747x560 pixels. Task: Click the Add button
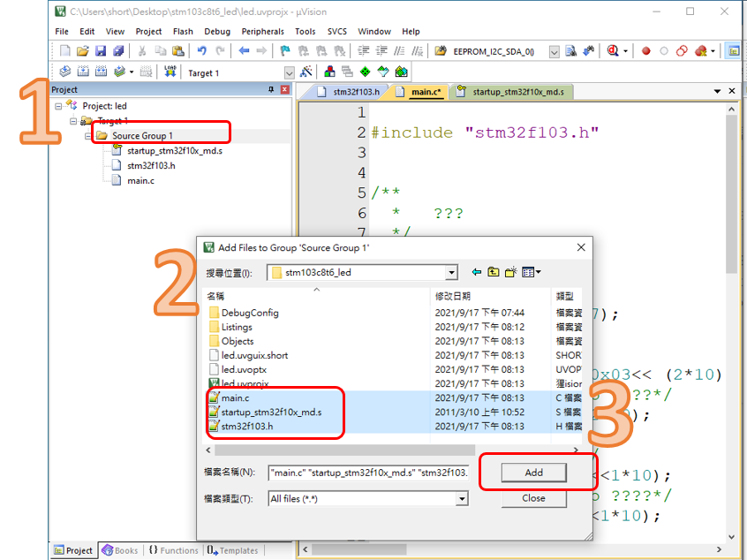[533, 473]
